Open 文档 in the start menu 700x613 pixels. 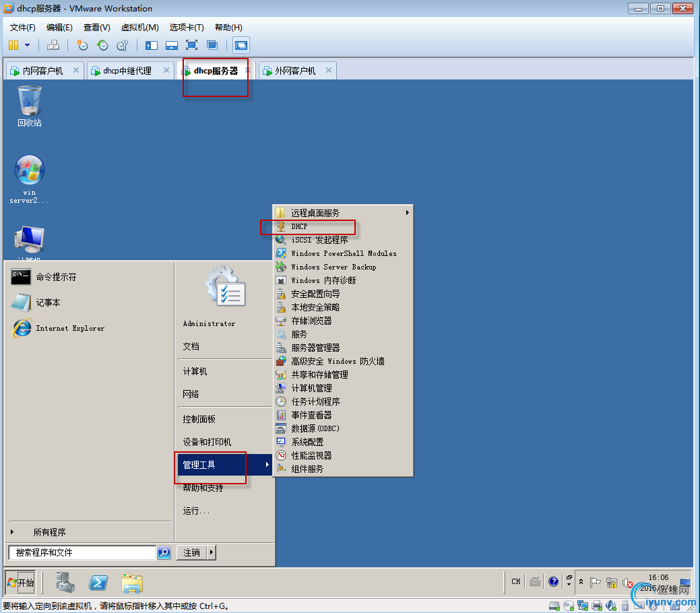point(191,346)
